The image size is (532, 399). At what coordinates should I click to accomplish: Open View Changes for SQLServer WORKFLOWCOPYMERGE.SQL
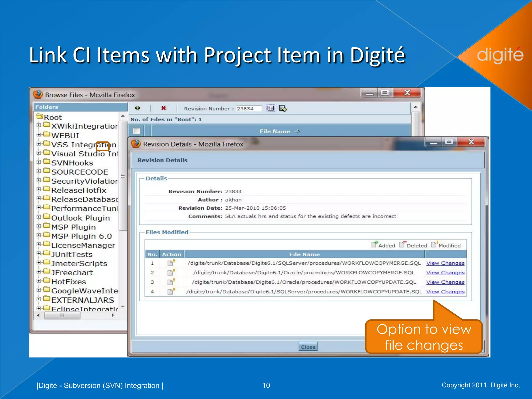coord(445,263)
